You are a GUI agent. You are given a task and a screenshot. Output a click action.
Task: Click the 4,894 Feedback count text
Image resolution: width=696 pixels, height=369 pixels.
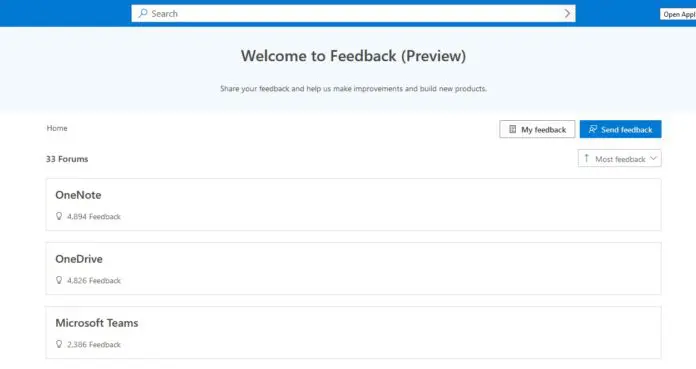pos(94,217)
